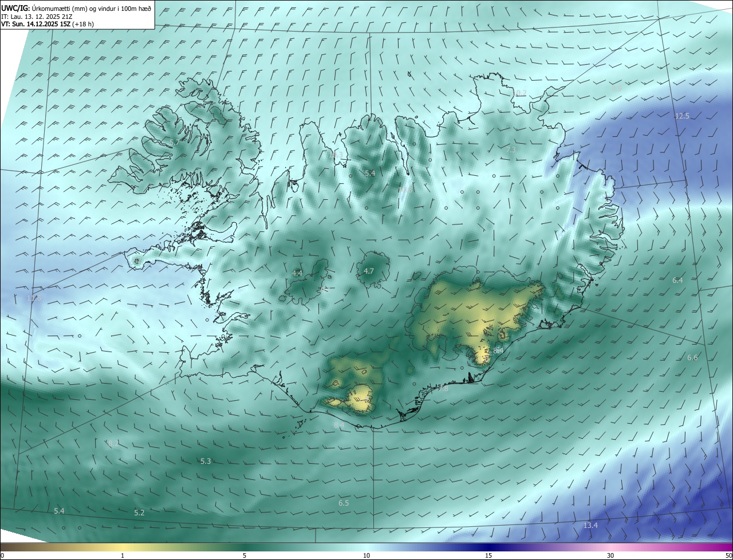
Task: Click the colorbar tick label 1
Action: tap(123, 555)
